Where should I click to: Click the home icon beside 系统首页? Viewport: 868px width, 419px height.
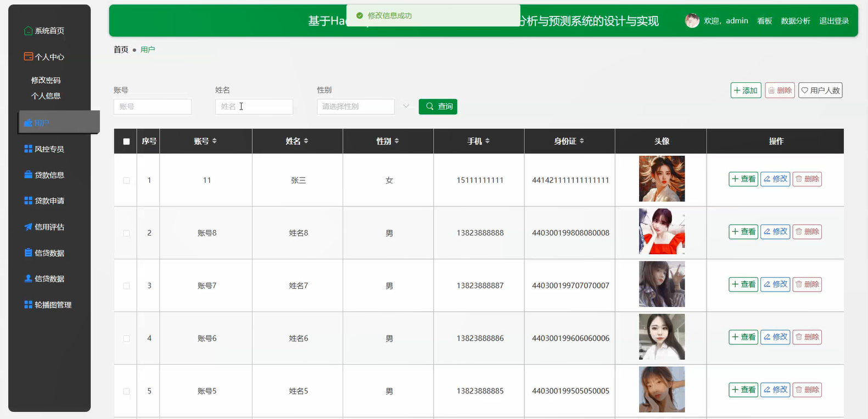(29, 31)
